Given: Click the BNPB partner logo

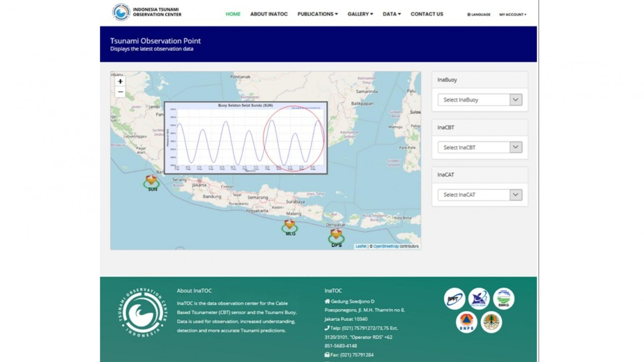Looking at the screenshot, I should tap(466, 322).
